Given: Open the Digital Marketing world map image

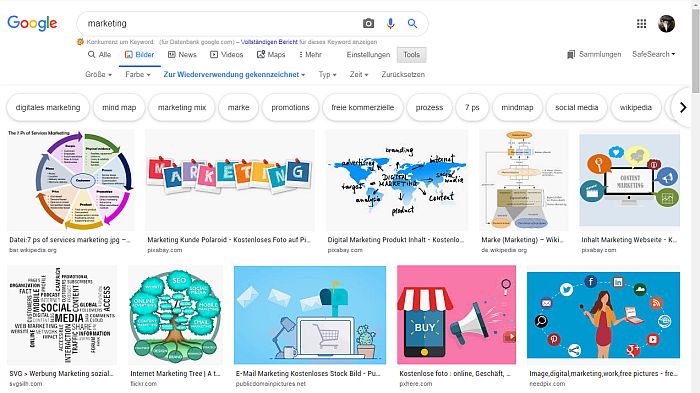Looking at the screenshot, I should 397,180.
